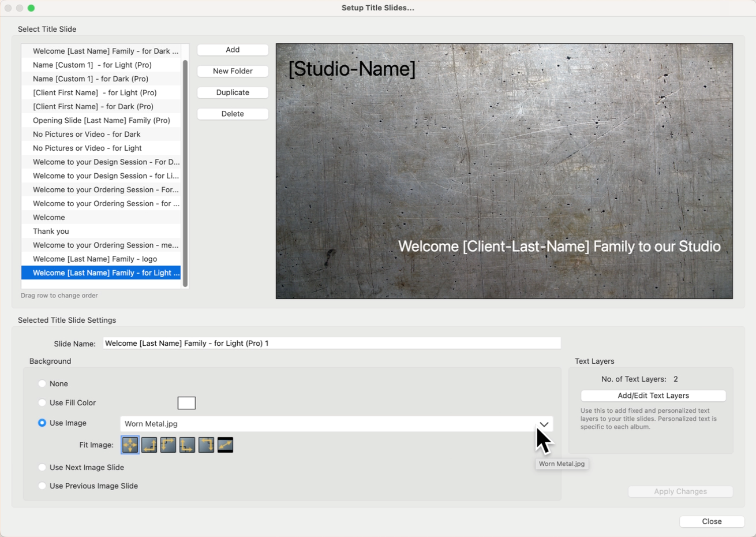Choose the top-left corner Fit Image icon
Image resolution: width=756 pixels, height=537 pixels.
(168, 445)
